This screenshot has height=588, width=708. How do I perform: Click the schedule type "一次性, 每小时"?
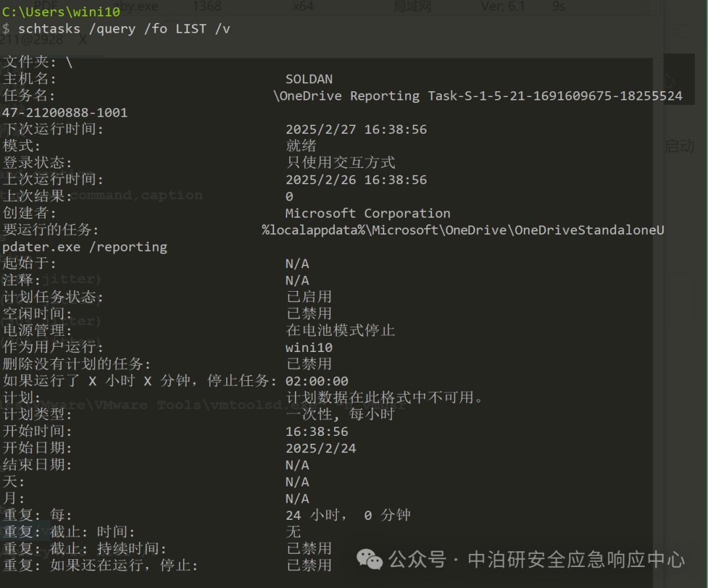point(340,414)
